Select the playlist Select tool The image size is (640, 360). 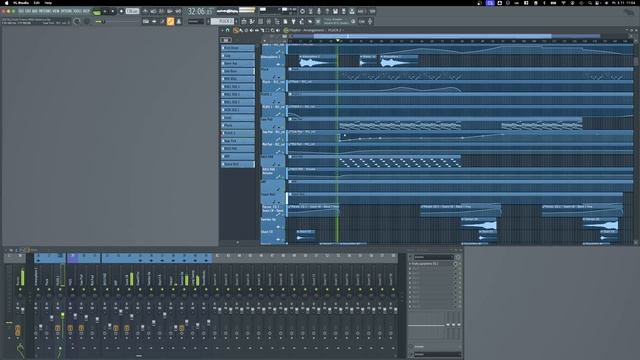(267, 30)
